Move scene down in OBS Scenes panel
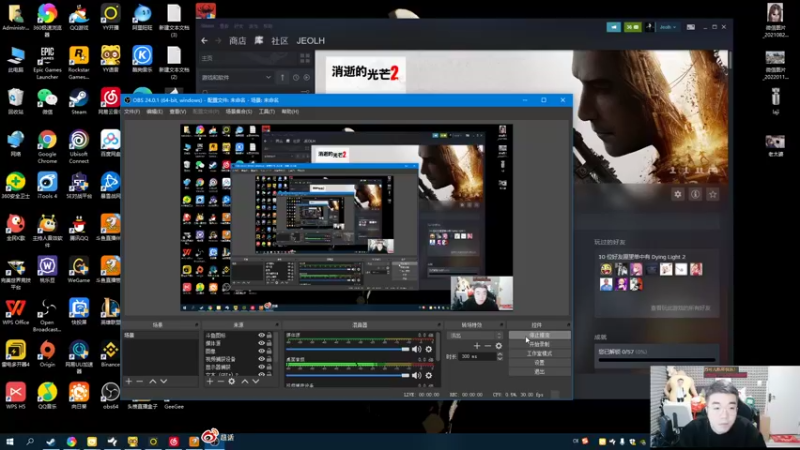 [x=164, y=381]
